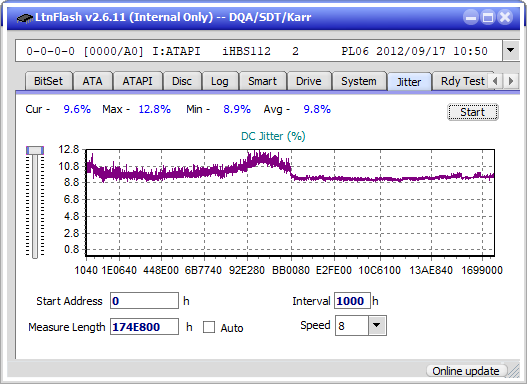Click the 6.8 y-axis label
The image size is (527, 384).
coord(71,199)
